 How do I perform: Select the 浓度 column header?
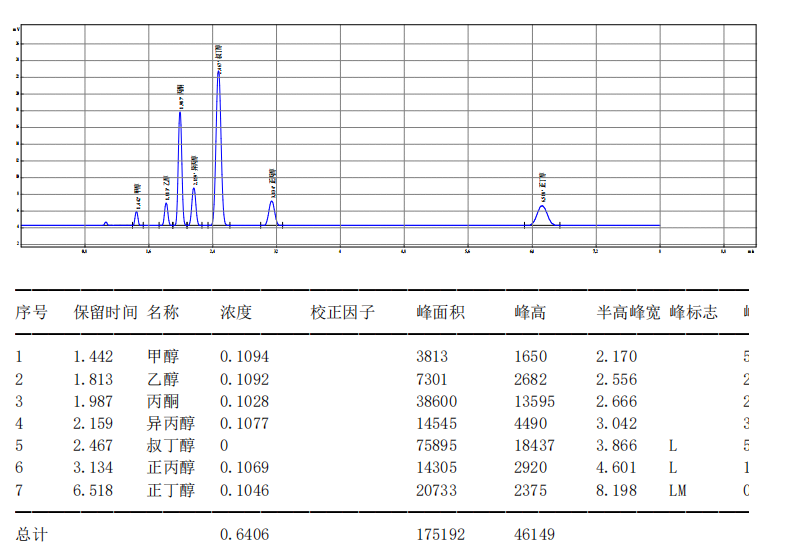[x=236, y=312]
